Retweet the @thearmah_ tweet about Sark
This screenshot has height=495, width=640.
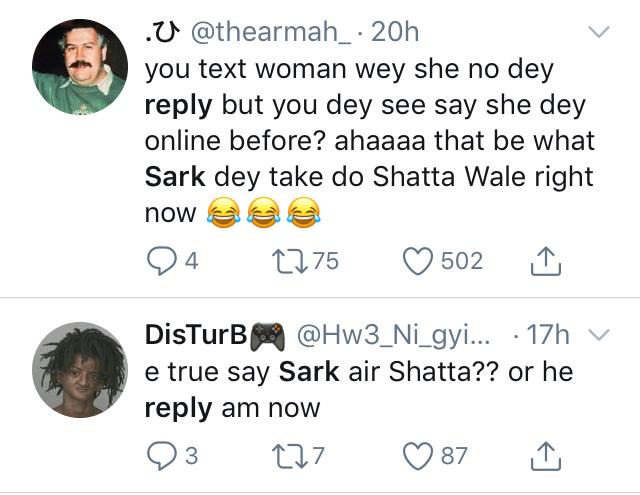pyautogui.click(x=290, y=262)
